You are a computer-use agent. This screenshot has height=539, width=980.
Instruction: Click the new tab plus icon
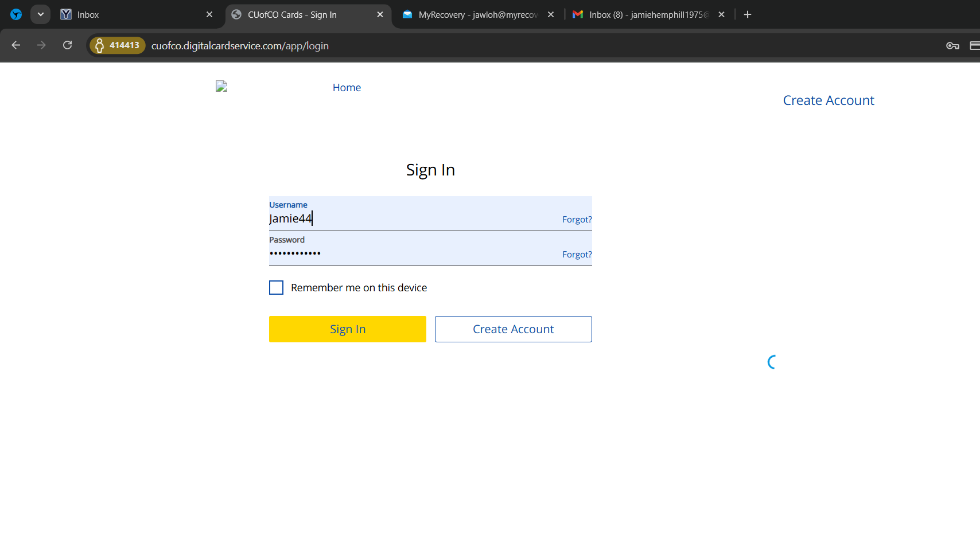(747, 14)
